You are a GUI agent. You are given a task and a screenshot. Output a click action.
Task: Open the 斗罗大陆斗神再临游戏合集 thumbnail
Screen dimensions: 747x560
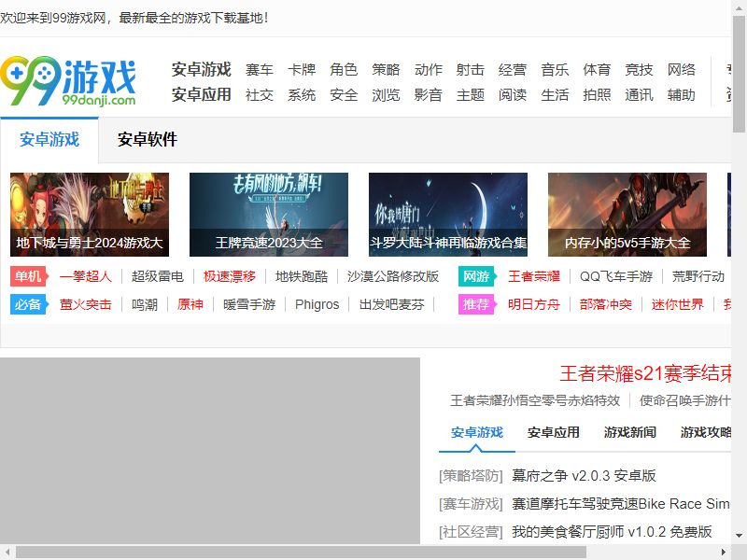(x=448, y=215)
